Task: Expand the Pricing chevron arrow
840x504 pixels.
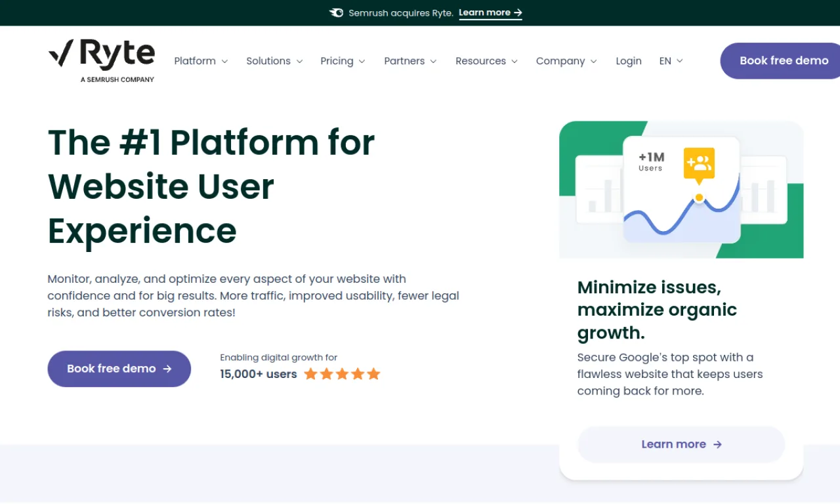Action: (x=362, y=61)
